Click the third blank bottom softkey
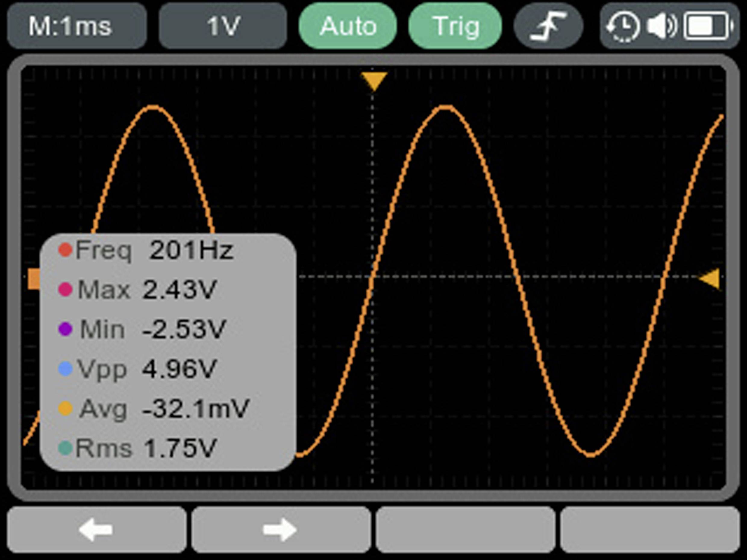The height and width of the screenshot is (560, 747). tap(465, 529)
